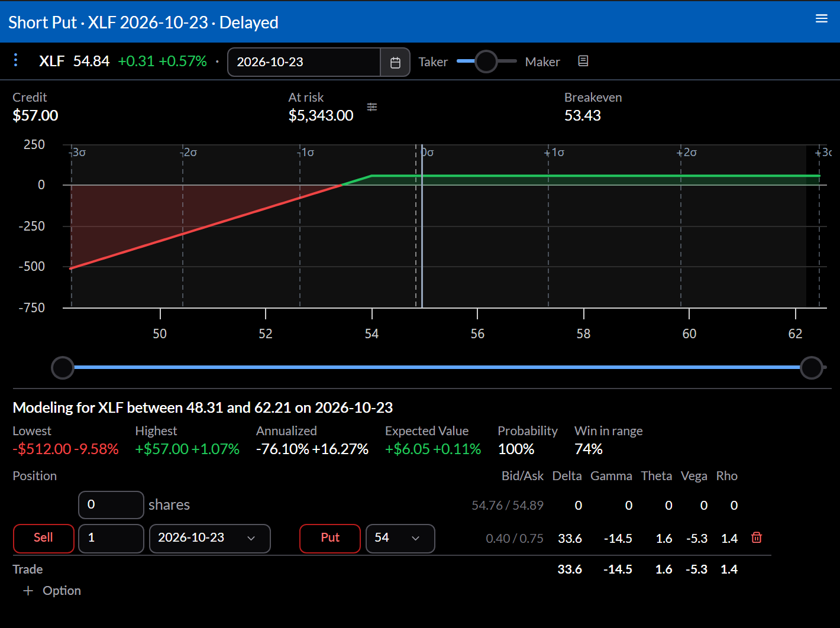Image resolution: width=840 pixels, height=628 pixels.
Task: Click the At risk value $5,343.00
Action: tap(321, 116)
